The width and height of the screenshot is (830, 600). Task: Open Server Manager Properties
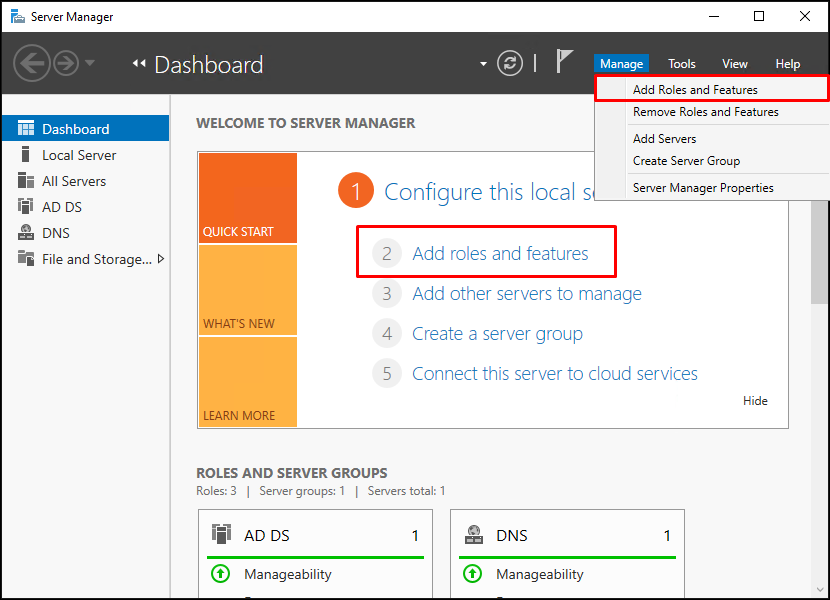[x=711, y=188]
